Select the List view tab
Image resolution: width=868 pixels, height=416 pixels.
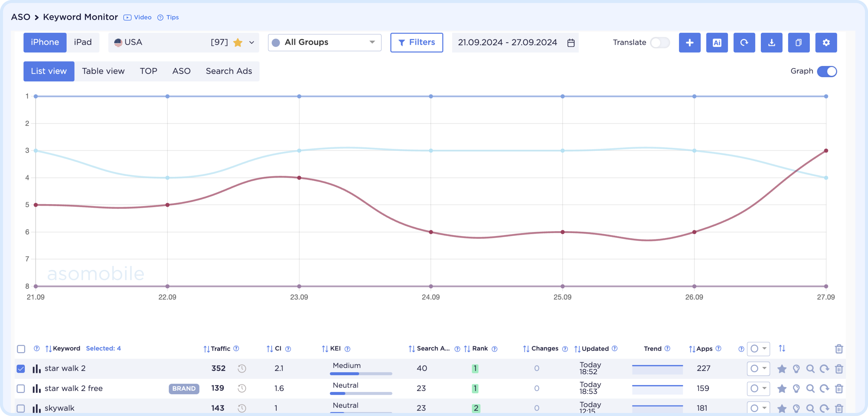(x=49, y=71)
